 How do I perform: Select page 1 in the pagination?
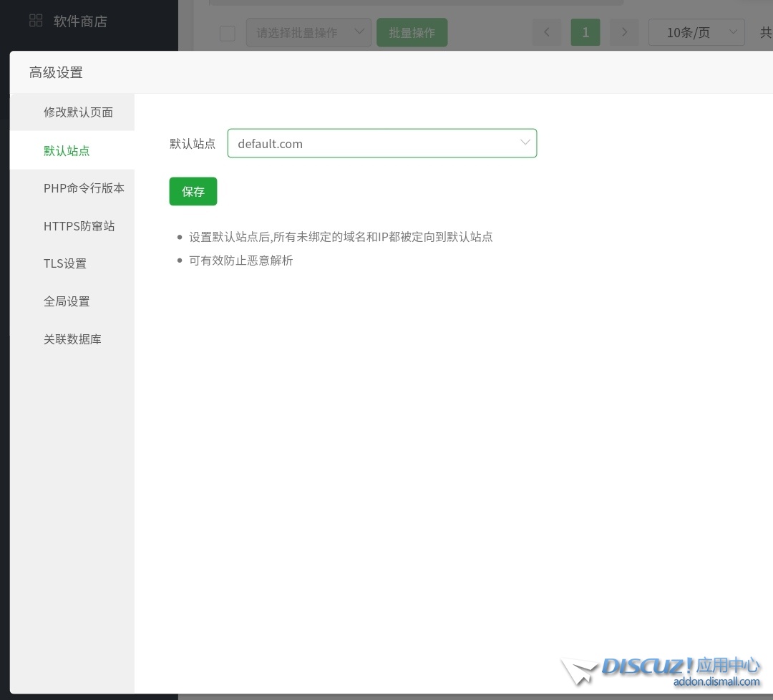pos(585,32)
